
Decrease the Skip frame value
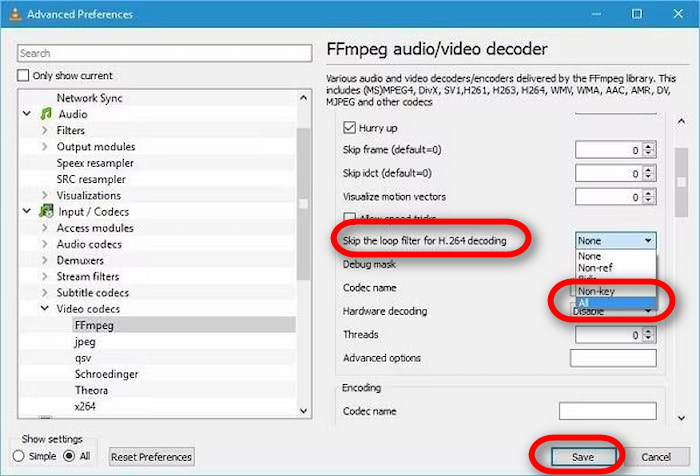[649, 154]
